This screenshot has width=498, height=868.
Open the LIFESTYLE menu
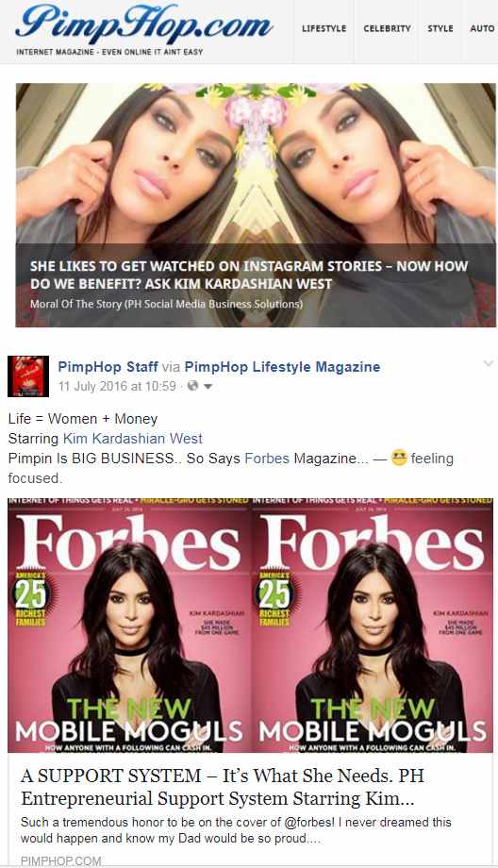(x=324, y=28)
